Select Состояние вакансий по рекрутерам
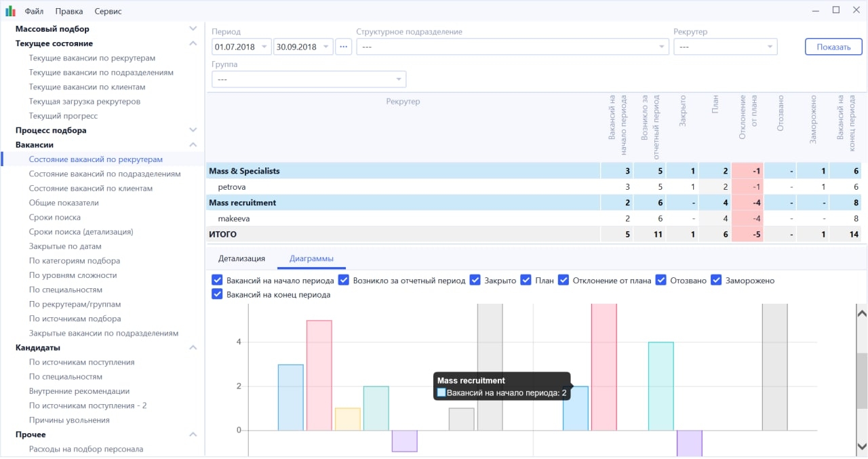This screenshot has height=459, width=868. pos(96,159)
